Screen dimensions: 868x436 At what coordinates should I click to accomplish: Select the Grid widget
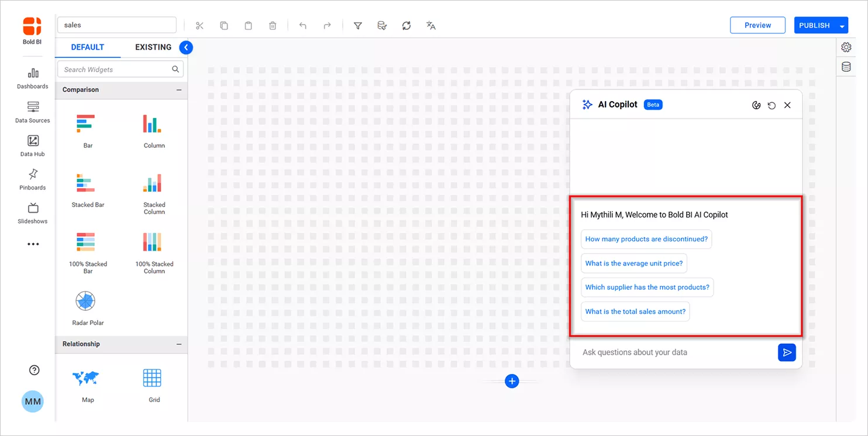(x=154, y=385)
